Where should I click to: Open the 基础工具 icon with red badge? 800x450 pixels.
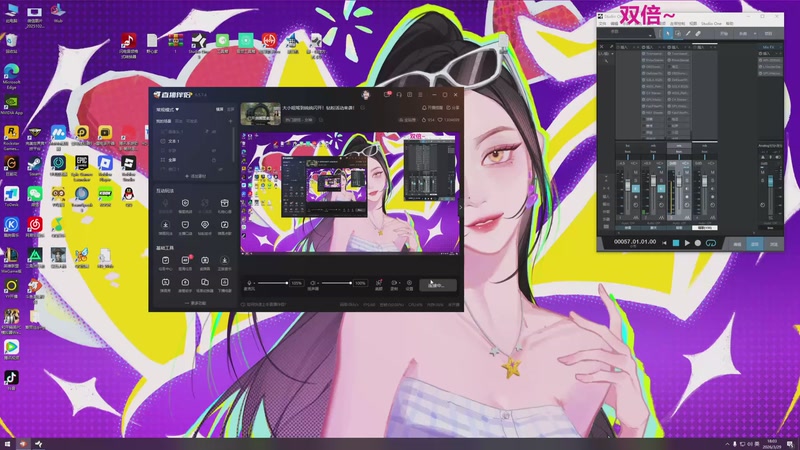click(x=185, y=262)
